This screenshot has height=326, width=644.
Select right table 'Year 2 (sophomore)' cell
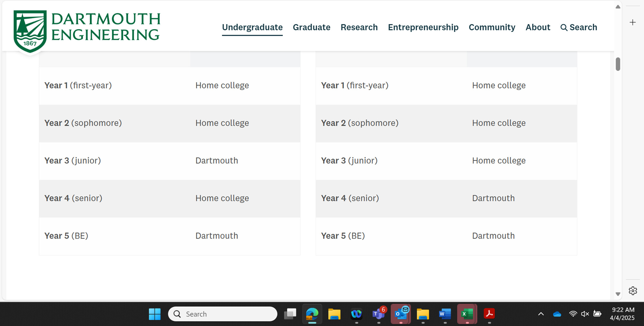point(391,123)
